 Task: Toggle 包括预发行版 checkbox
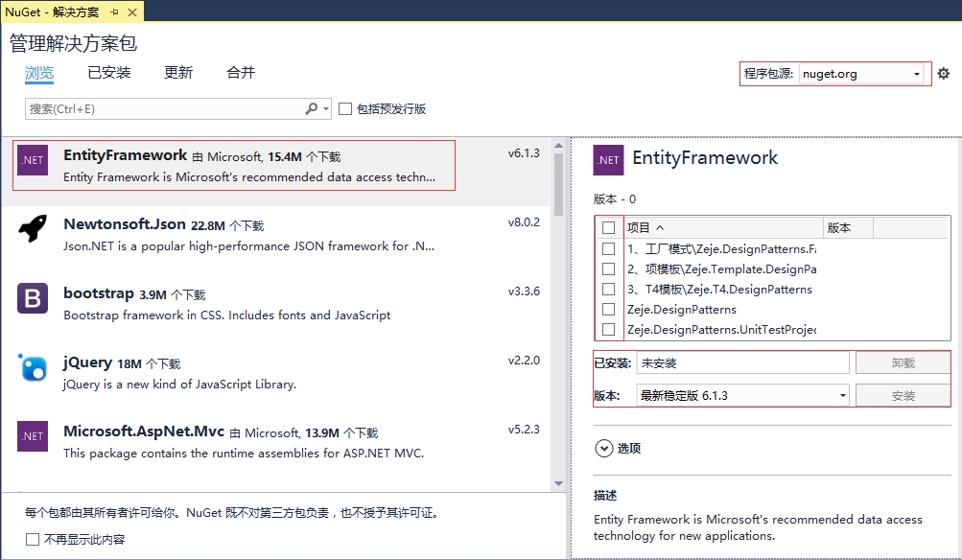[x=345, y=108]
